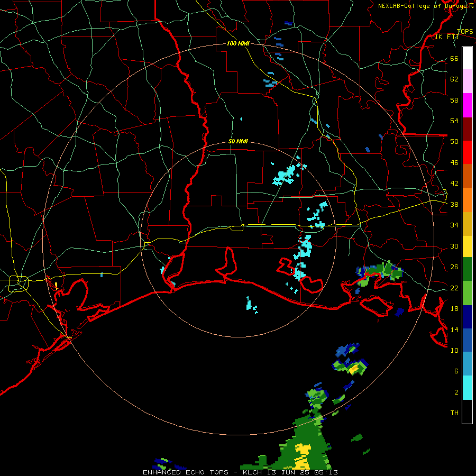This screenshot has width=476, height=476.
Task: Click the 62 legend value
Action: tap(454, 79)
